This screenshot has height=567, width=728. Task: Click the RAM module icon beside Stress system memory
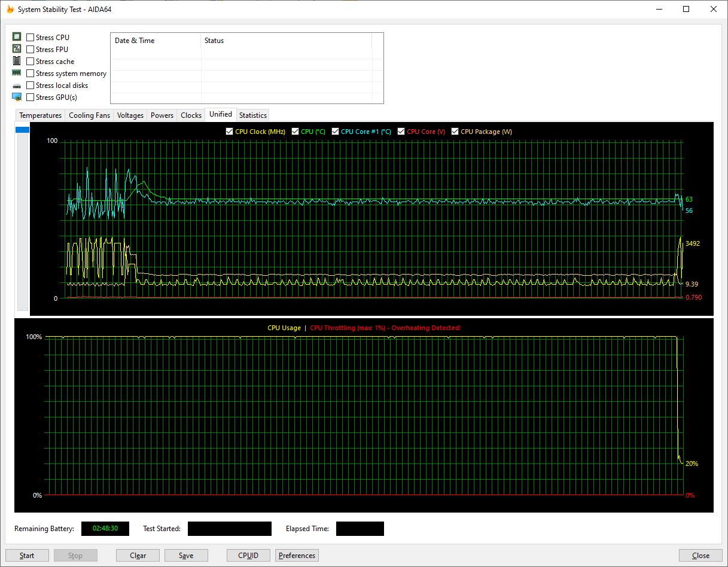click(x=17, y=73)
